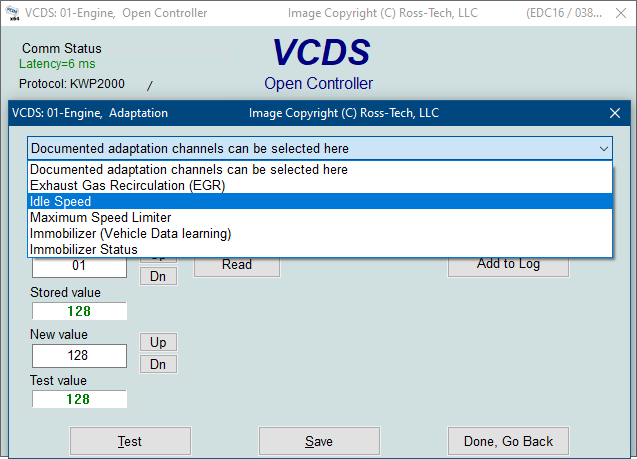Increase New value with Up button
This screenshot has width=637, height=459.
tap(158, 342)
